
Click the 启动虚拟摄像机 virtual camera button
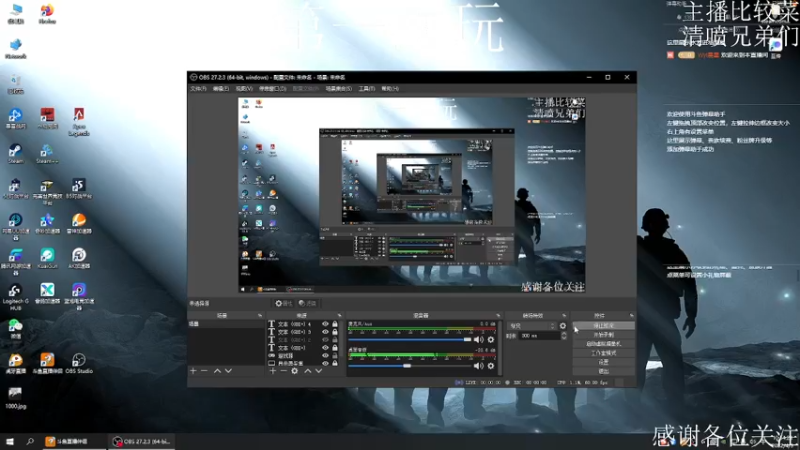604,344
